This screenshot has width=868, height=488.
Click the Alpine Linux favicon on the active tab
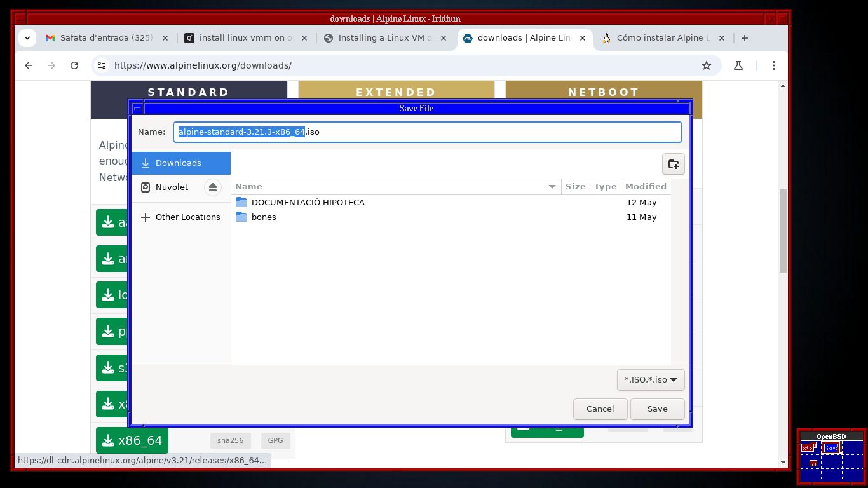(x=468, y=38)
